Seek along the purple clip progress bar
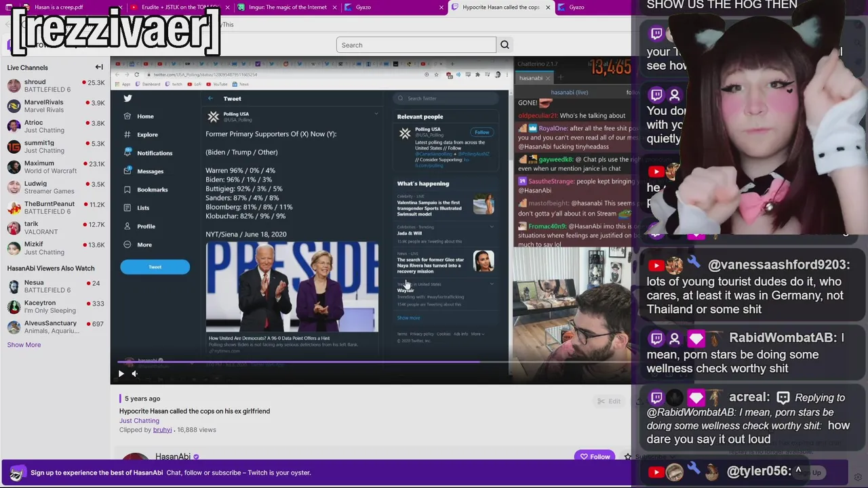This screenshot has height=488, width=868. (x=298, y=363)
